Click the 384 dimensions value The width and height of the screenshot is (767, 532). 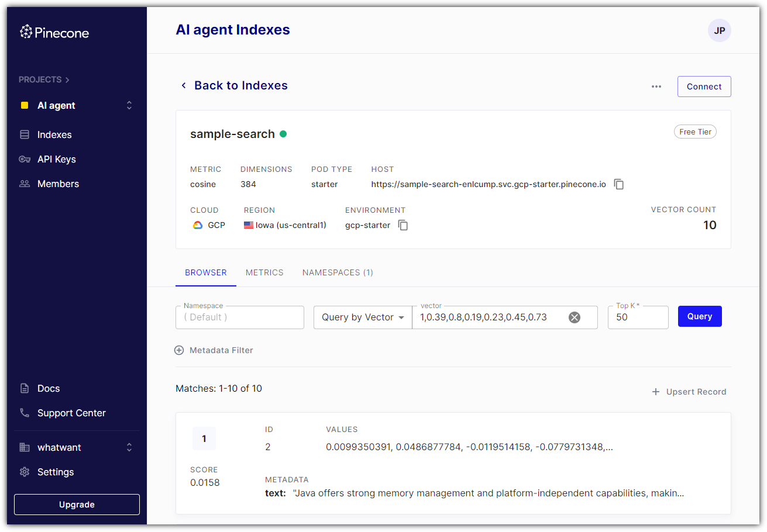click(248, 184)
